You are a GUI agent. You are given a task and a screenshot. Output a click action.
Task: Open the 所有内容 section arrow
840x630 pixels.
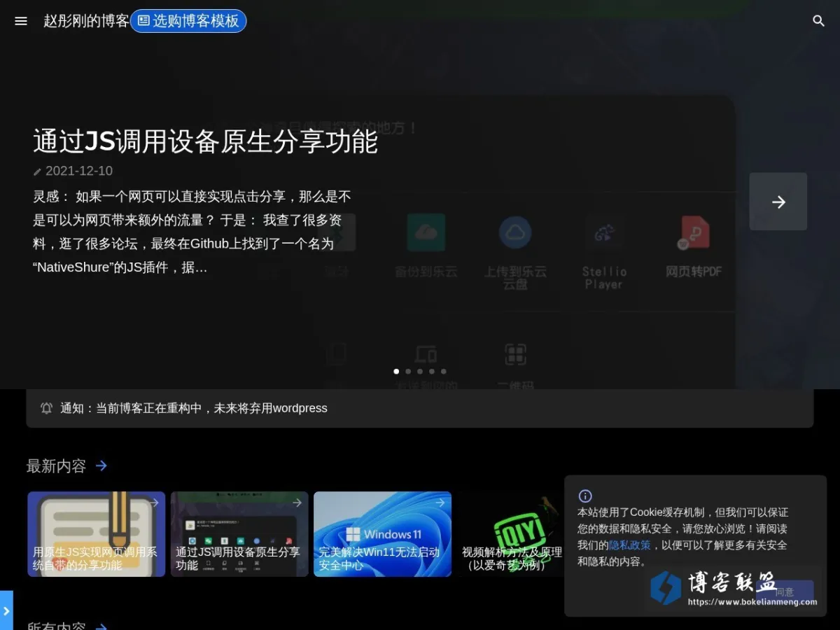[x=101, y=626]
